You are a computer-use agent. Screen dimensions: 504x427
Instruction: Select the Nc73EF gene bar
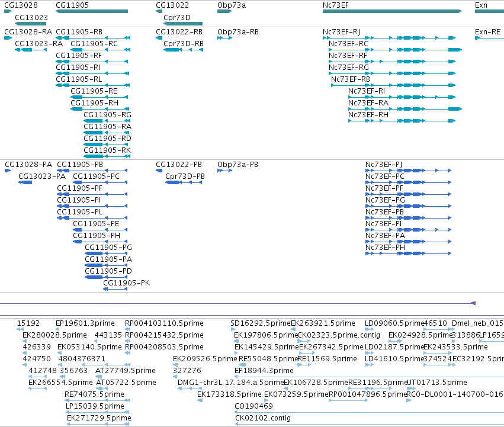(x=392, y=11)
